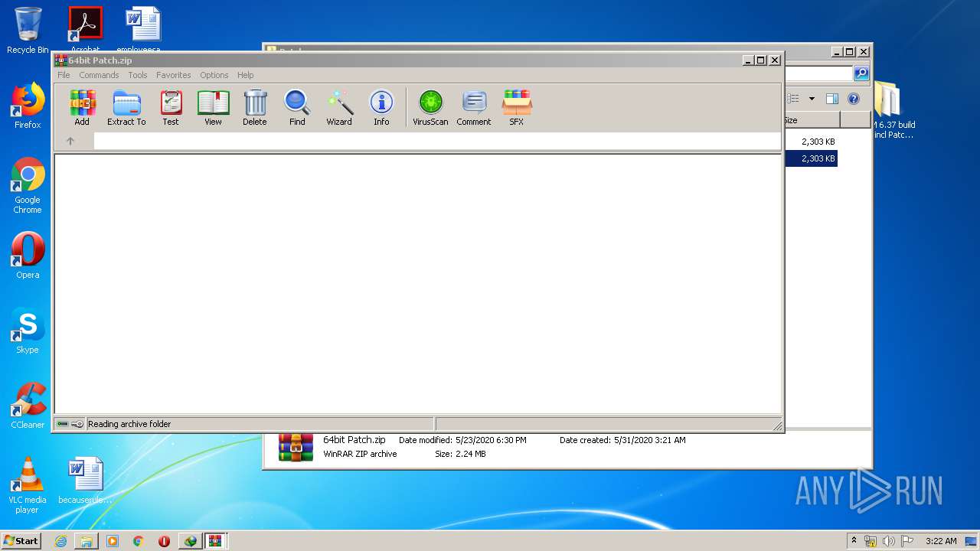Click the SFX conversion icon

tap(517, 108)
